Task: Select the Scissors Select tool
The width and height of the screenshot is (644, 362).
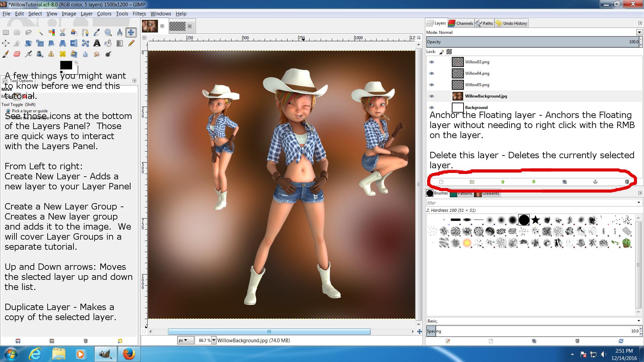Action: click(x=63, y=33)
